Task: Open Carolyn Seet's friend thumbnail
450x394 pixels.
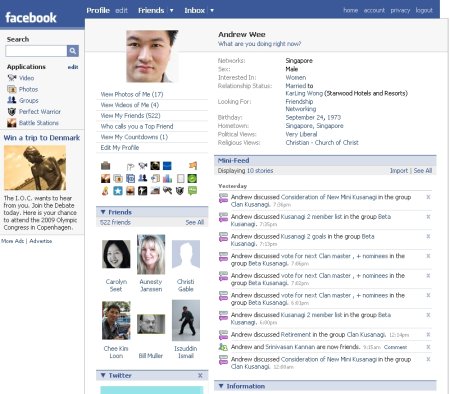Action: pos(116,254)
